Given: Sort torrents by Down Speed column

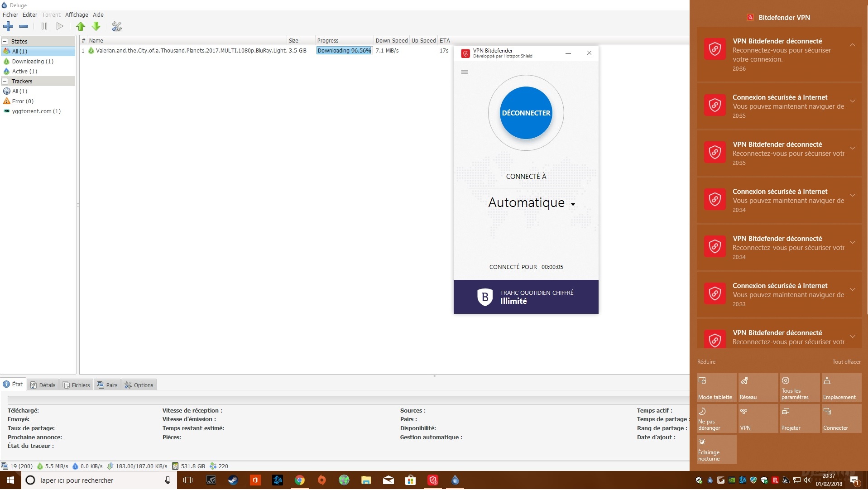Looking at the screenshot, I should [x=391, y=40].
